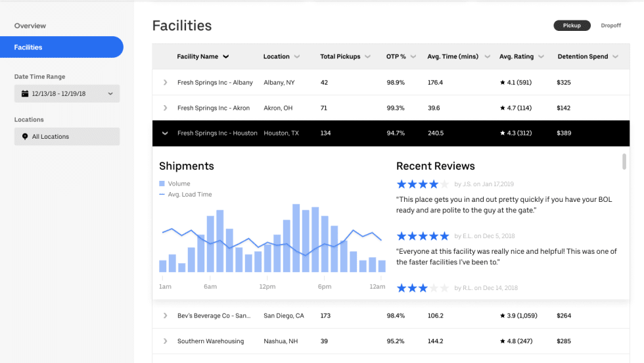Click sort chevron beside Detention Spend
Image resolution: width=644 pixels, height=363 pixels.
[x=615, y=57]
